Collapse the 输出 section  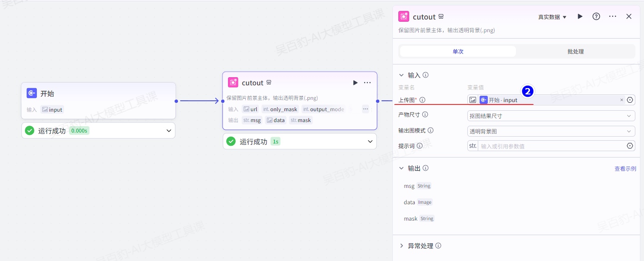(x=401, y=168)
